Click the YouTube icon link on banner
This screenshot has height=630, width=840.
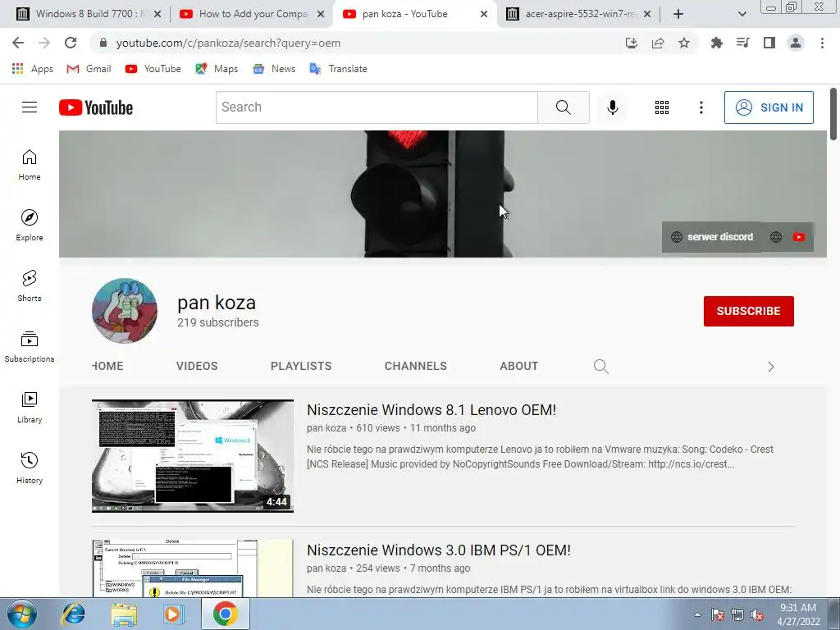pos(799,237)
